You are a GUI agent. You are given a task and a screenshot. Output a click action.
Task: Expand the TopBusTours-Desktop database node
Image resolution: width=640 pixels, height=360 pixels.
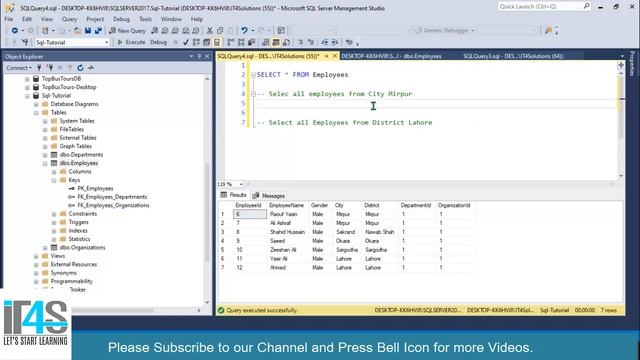pyautogui.click(x=27, y=87)
